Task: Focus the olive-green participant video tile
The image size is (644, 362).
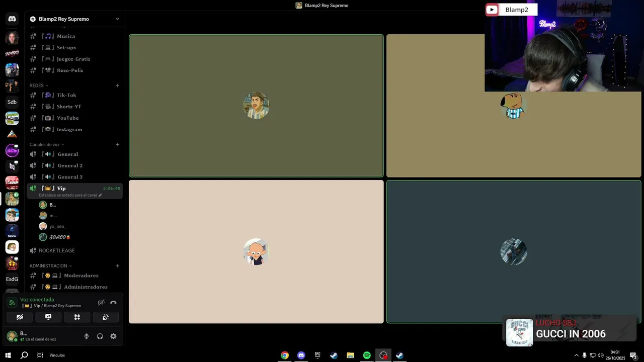Action: 256,106
